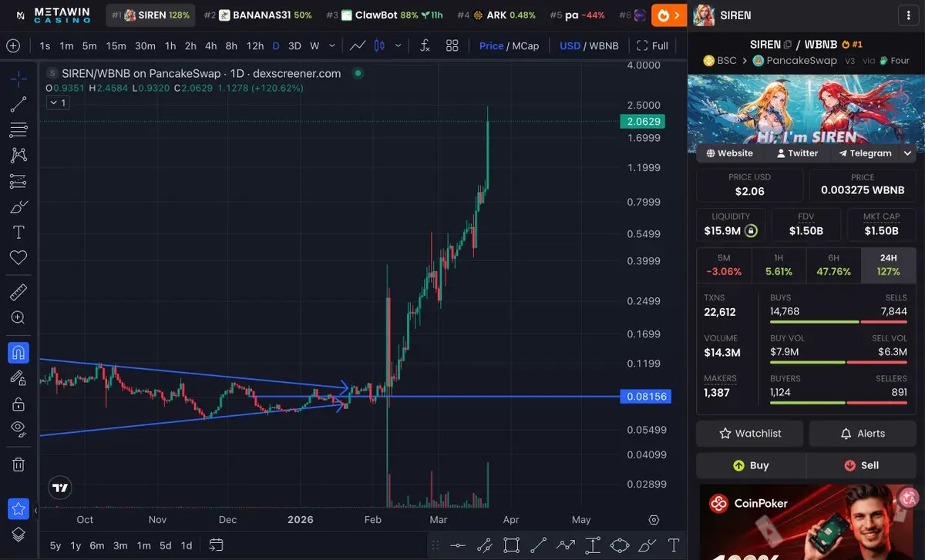Select candlestick chart style
The height and width of the screenshot is (560, 925).
click(378, 45)
